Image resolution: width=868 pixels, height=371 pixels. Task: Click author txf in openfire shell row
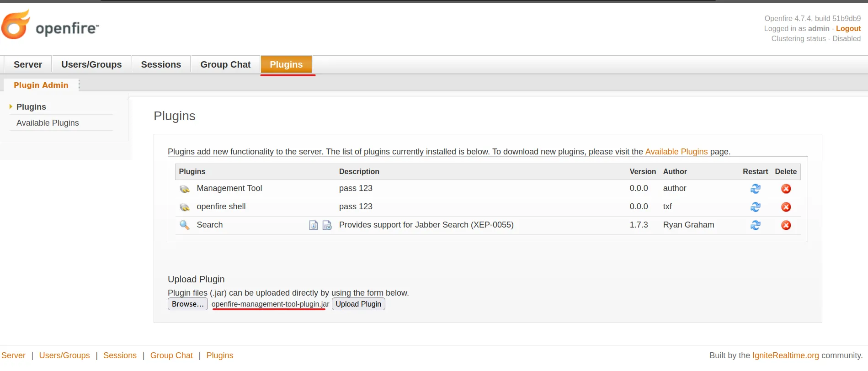667,207
